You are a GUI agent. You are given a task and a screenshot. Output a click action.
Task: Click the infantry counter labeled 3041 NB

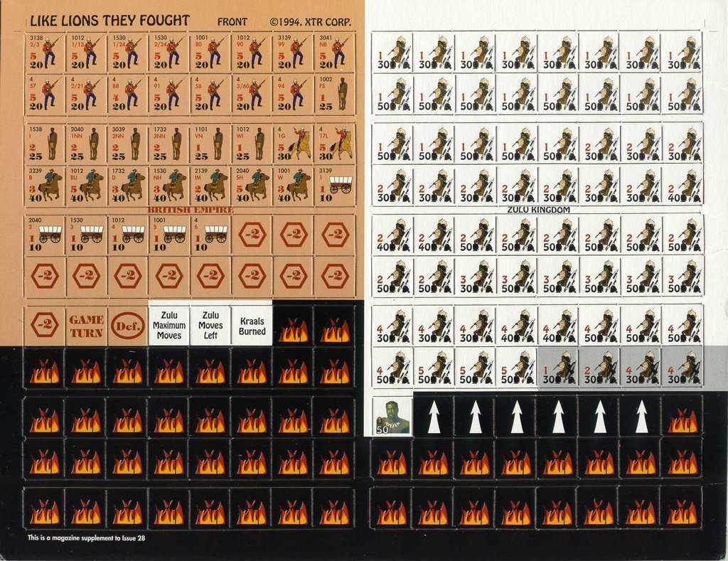[334, 52]
